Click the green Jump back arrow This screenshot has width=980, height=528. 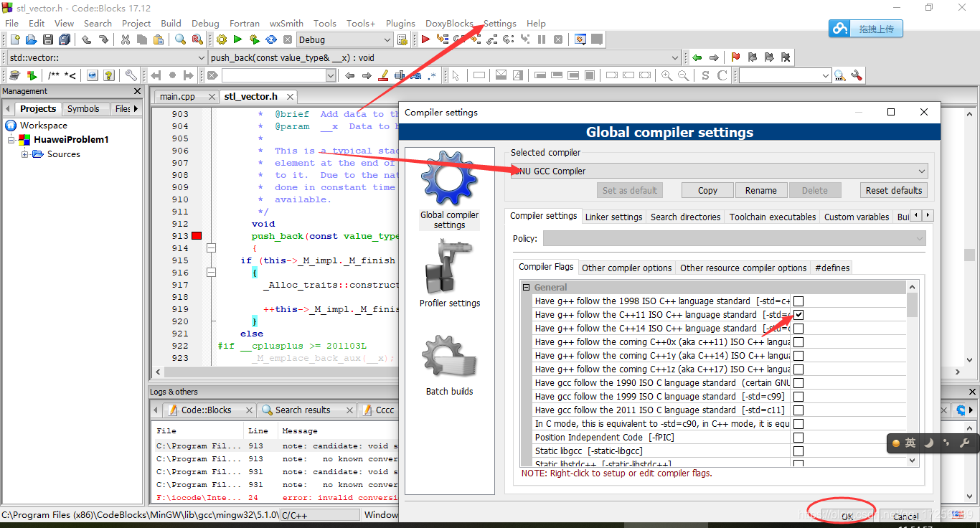[697, 57]
